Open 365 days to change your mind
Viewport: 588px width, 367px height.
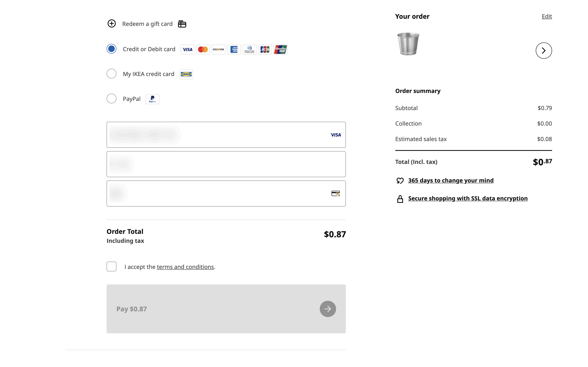tap(451, 180)
